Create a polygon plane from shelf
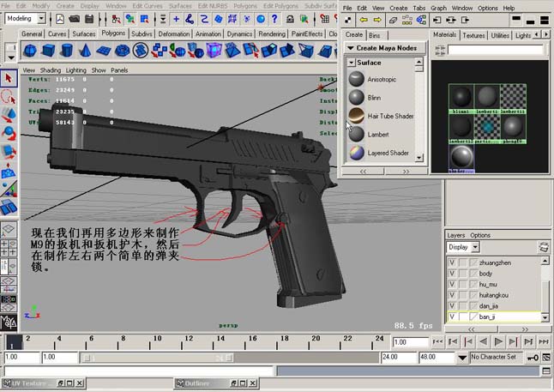Viewport: 554px width, 392px height. click(x=104, y=51)
